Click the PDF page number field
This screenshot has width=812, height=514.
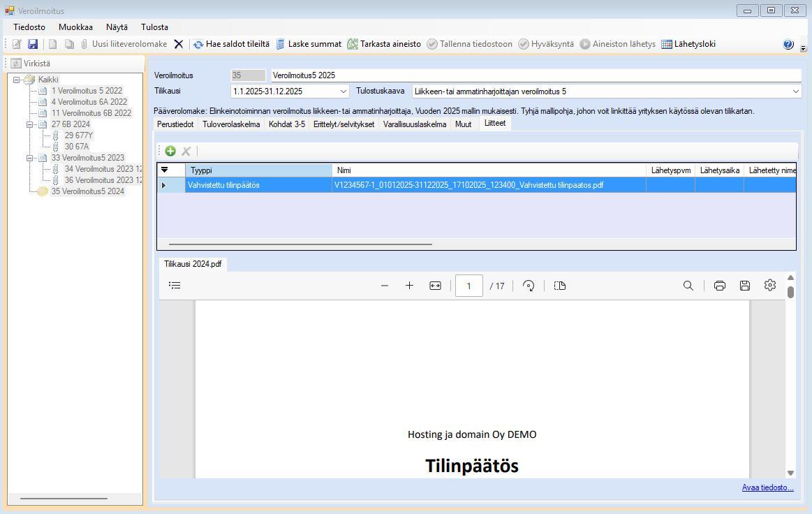[x=468, y=286]
